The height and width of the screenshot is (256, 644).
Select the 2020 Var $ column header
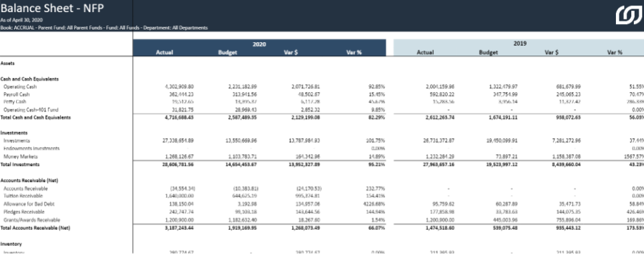(291, 52)
